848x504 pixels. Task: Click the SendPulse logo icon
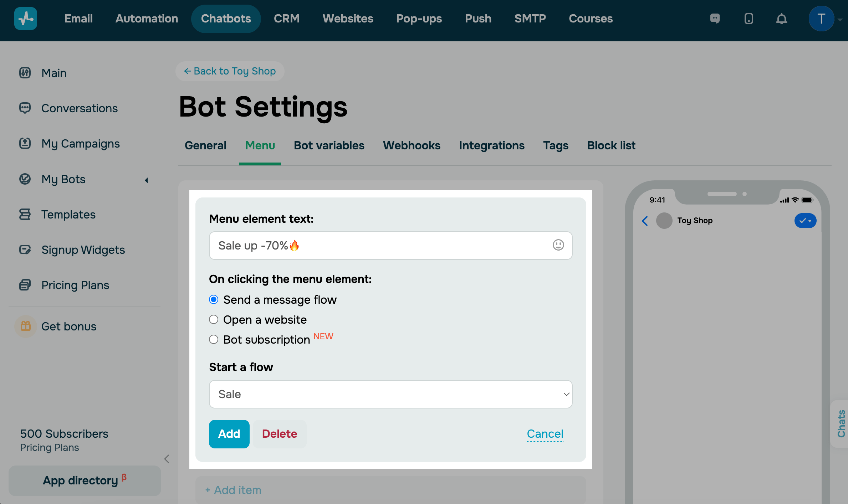click(25, 19)
